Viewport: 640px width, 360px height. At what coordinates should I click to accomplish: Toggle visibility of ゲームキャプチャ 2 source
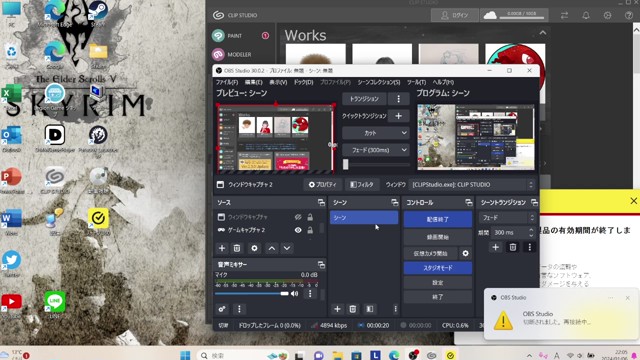[298, 230]
